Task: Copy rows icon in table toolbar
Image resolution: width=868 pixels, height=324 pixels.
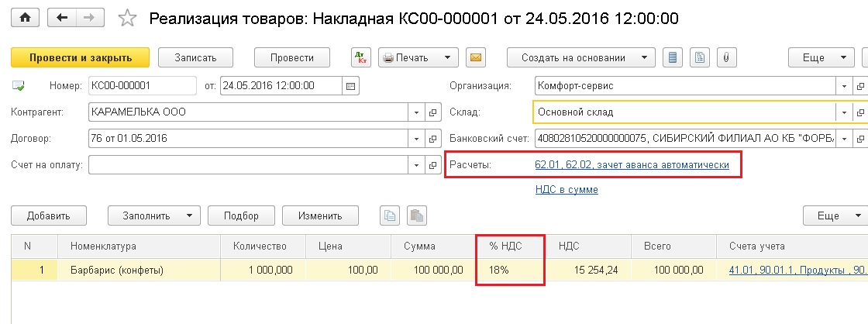Action: [390, 215]
